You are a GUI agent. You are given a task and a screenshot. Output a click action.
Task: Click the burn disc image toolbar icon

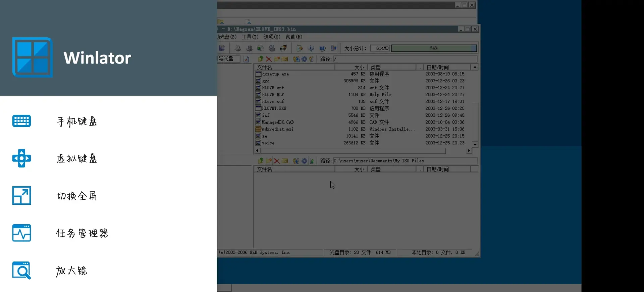(283, 48)
